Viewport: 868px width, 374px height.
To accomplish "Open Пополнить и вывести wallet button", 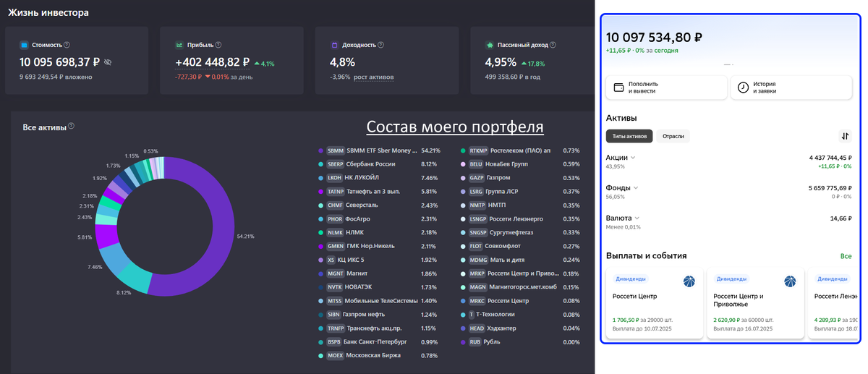I will pyautogui.click(x=666, y=88).
